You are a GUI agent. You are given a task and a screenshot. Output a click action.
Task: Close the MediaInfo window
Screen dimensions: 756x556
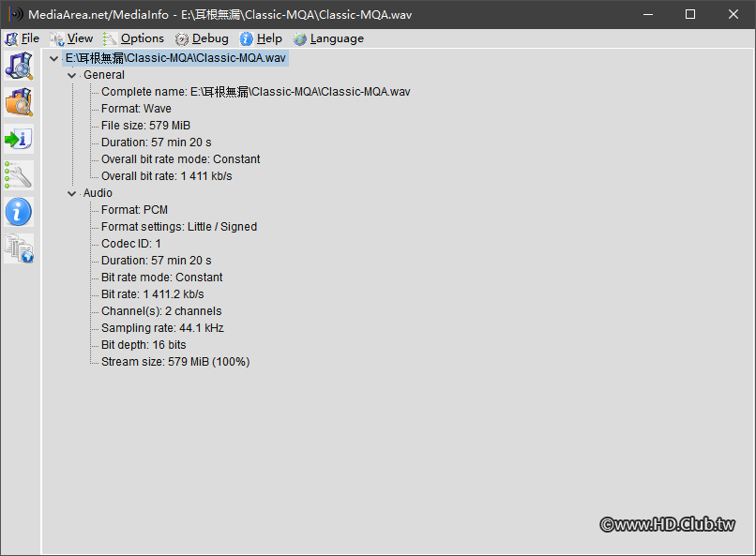(733, 14)
